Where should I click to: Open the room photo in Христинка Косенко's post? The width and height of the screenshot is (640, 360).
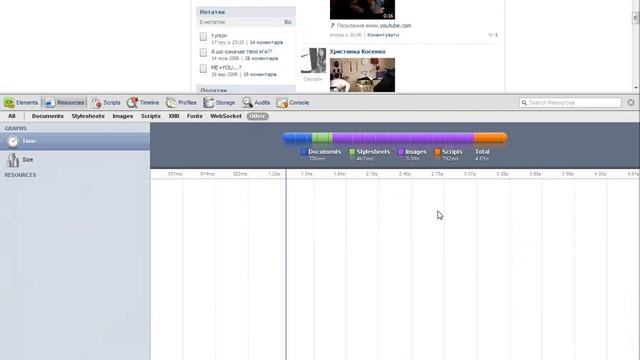point(362,75)
